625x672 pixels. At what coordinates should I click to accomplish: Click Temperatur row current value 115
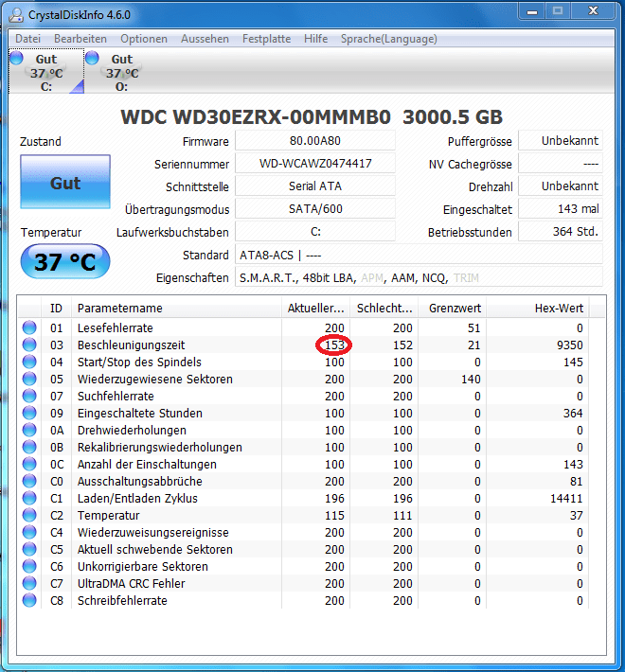pyautogui.click(x=334, y=516)
